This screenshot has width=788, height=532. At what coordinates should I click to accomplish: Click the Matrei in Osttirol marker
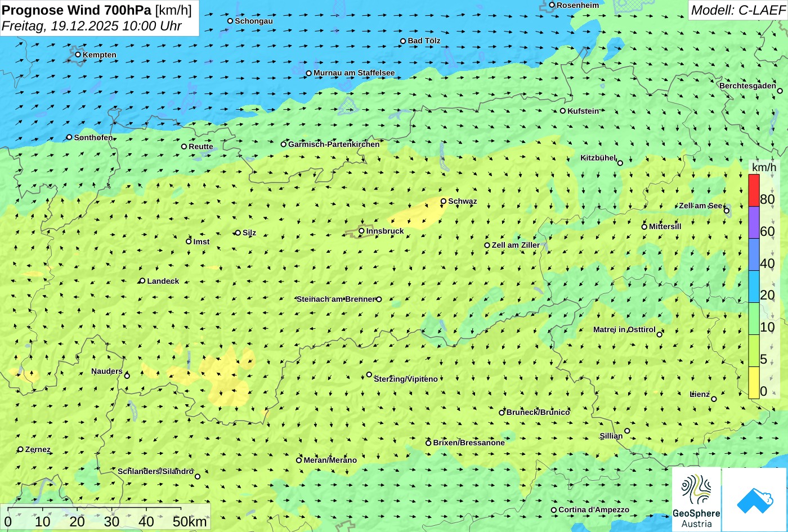(x=660, y=334)
